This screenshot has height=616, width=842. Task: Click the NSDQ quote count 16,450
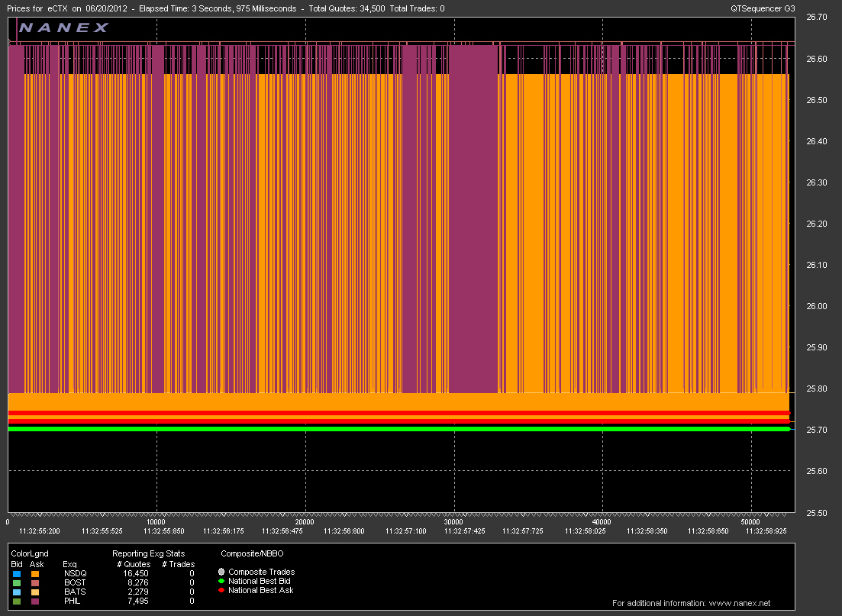tap(136, 573)
